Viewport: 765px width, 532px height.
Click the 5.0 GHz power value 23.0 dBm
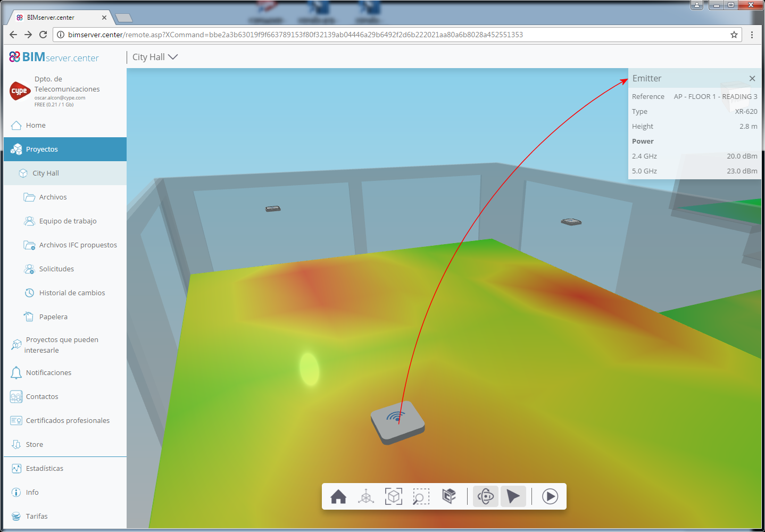pos(742,171)
